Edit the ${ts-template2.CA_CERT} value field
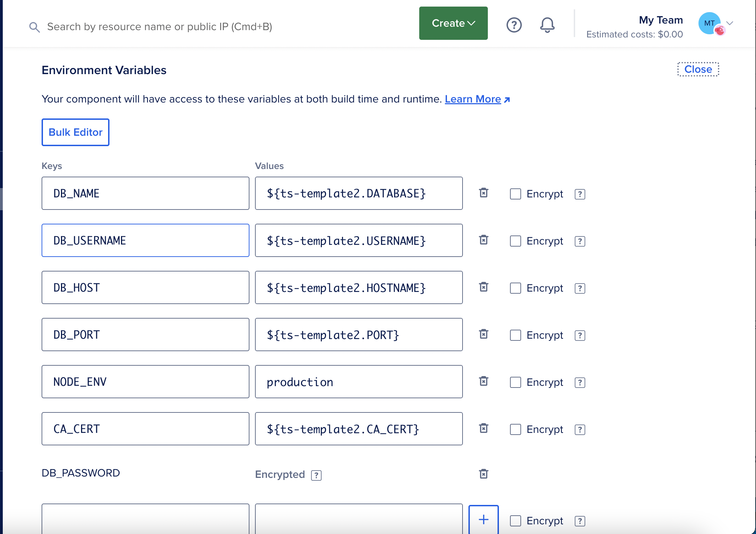Screen dimensions: 756x534 pos(359,429)
